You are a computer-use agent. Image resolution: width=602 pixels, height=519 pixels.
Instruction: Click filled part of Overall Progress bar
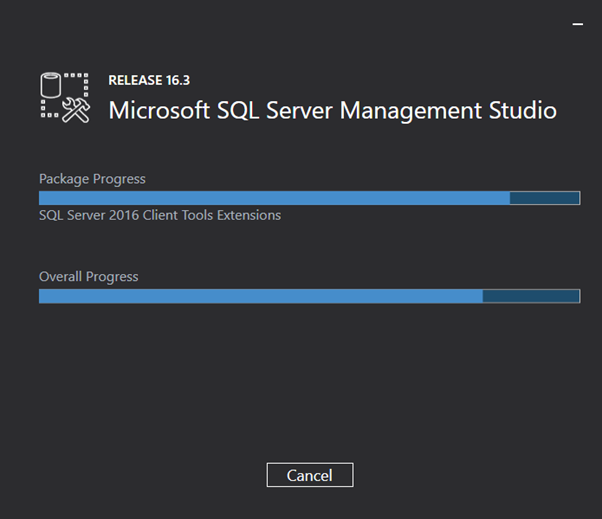tap(261, 296)
